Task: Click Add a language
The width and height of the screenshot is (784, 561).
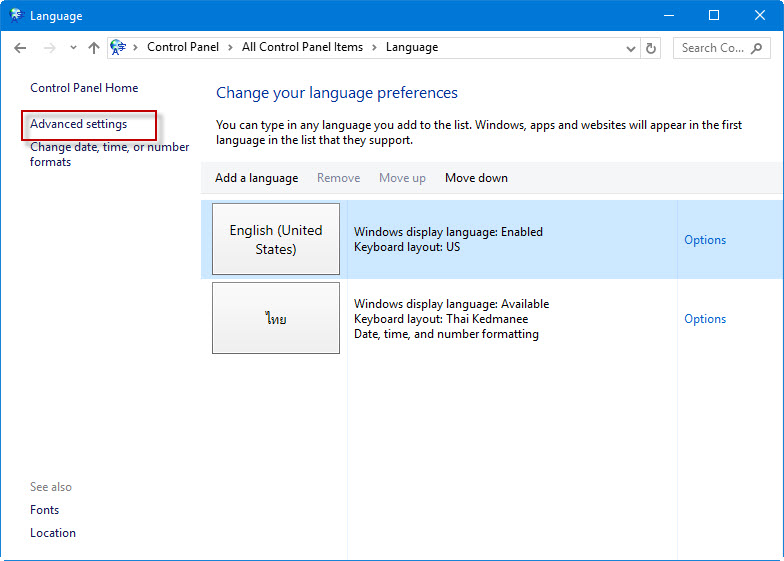Action: [256, 178]
